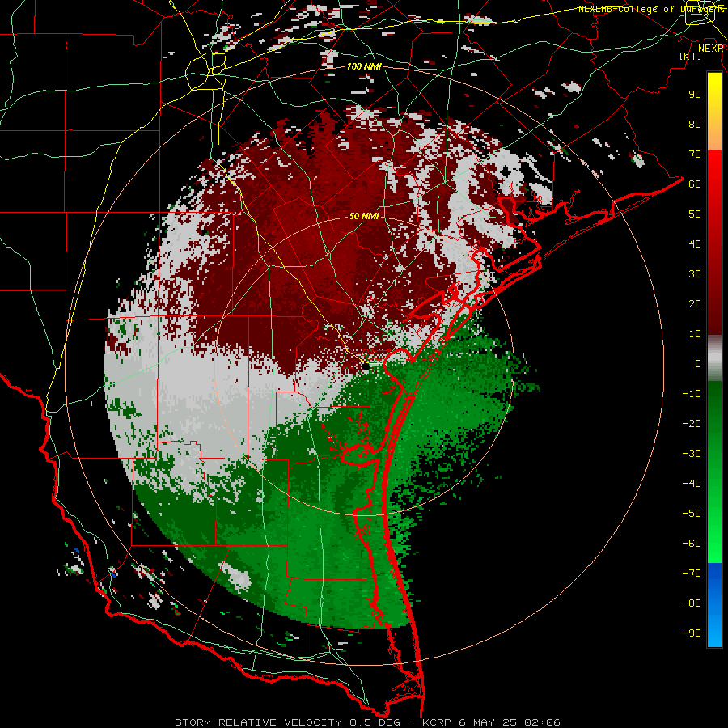Click the '-60' value on velocity scale
Image resolution: width=728 pixels, height=728 pixels.
click(692, 544)
